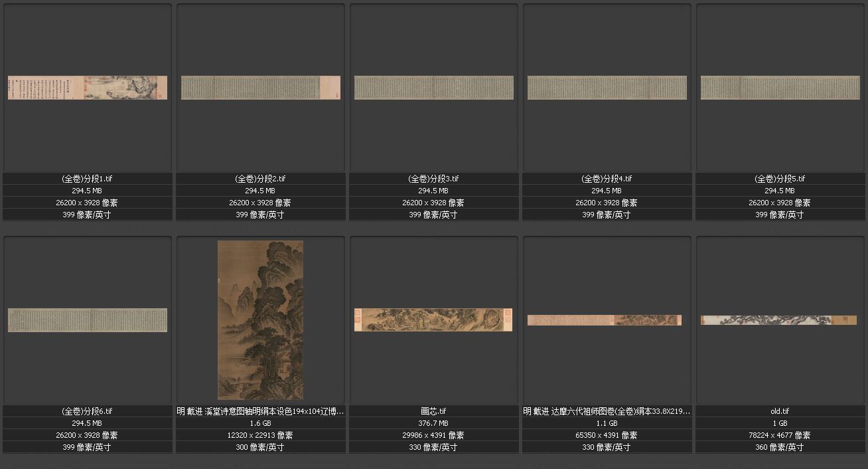Select the filename text (全卷)分段5.tif
Image resolution: width=868 pixels, height=469 pixels.
[x=780, y=179]
